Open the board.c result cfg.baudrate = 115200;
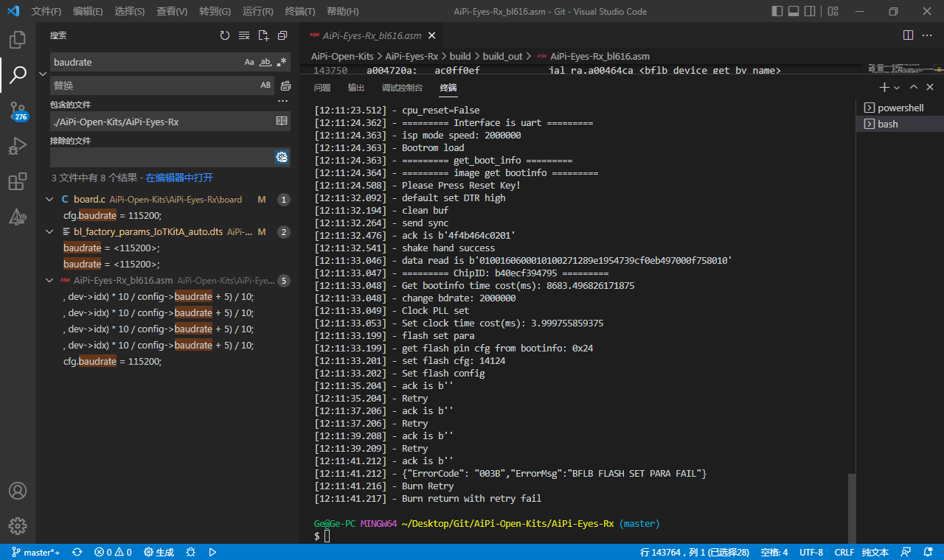Image resolution: width=944 pixels, height=560 pixels. [x=112, y=216]
